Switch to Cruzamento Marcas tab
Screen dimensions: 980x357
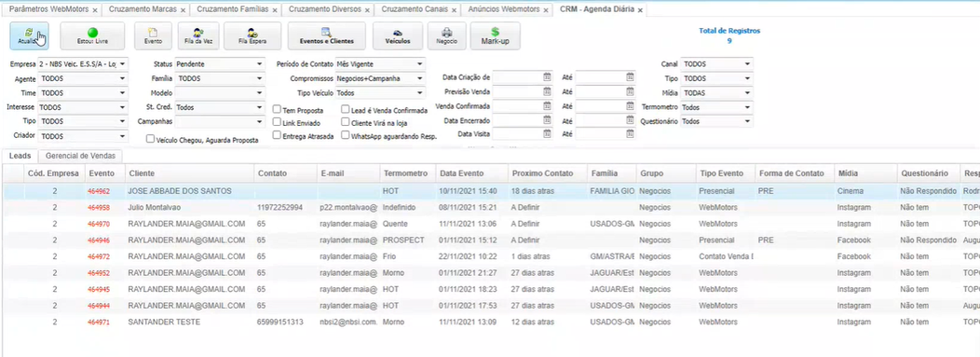[142, 10]
